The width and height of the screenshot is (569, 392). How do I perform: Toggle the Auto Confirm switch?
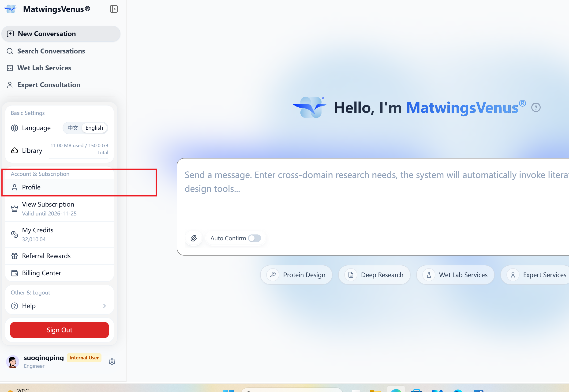point(254,238)
